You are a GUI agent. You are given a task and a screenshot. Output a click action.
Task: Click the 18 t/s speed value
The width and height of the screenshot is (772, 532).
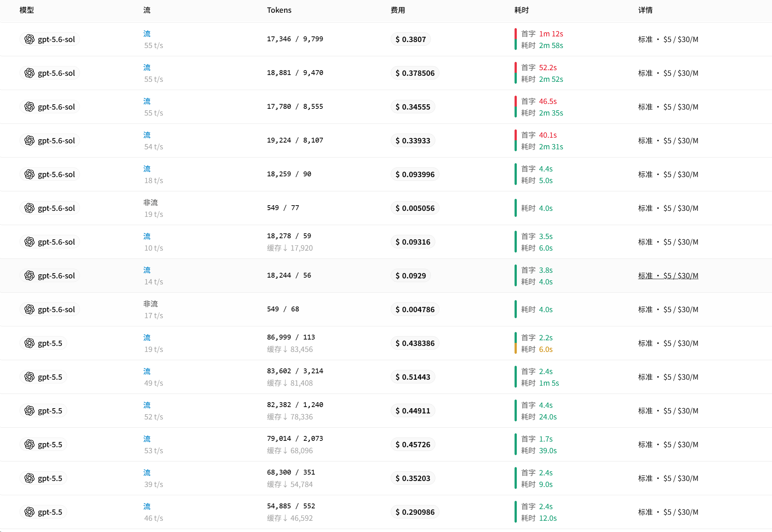click(153, 180)
